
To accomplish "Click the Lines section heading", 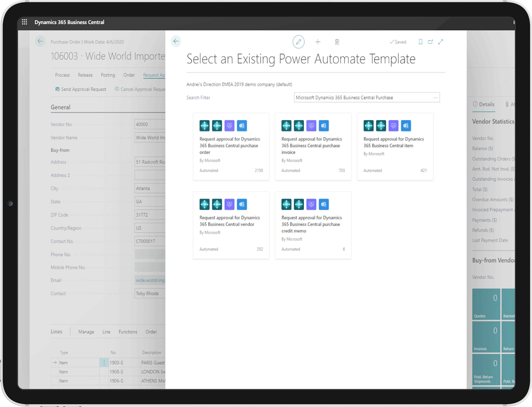I will [x=56, y=331].
